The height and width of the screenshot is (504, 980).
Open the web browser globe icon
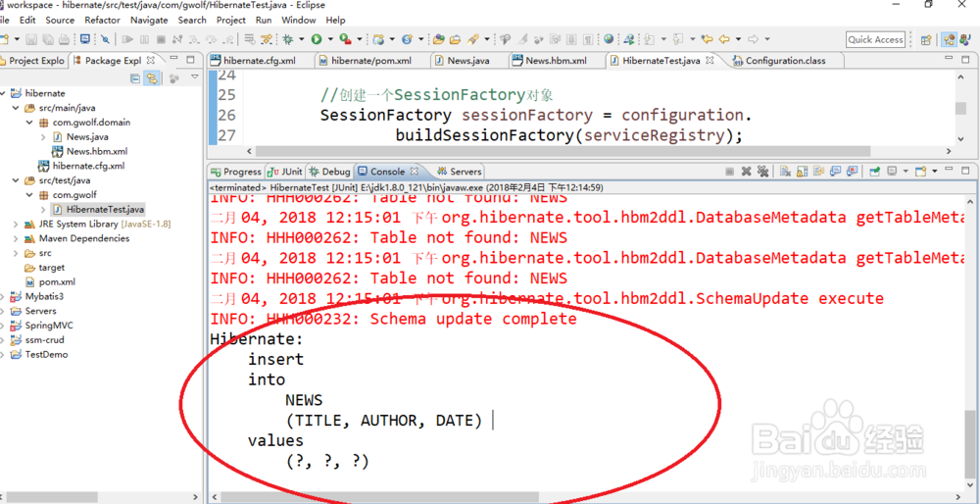(x=609, y=39)
